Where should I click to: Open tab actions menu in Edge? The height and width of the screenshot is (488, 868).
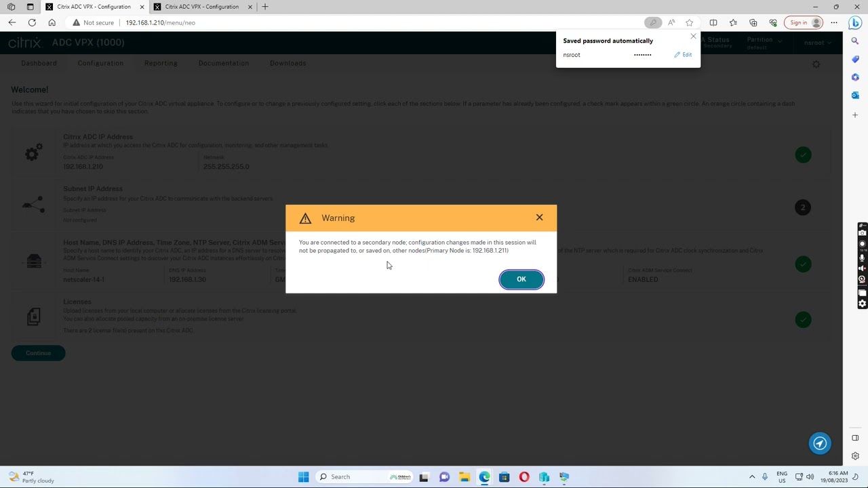[x=30, y=7]
